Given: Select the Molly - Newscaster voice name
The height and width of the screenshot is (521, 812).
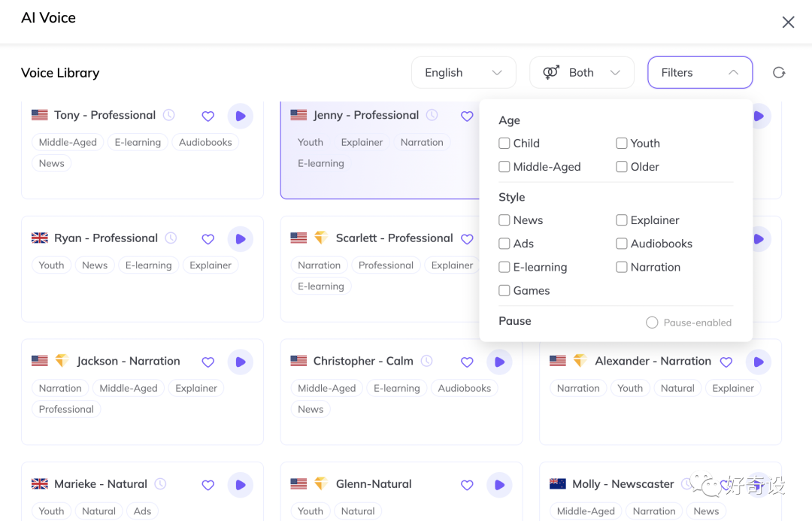Looking at the screenshot, I should tap(623, 483).
